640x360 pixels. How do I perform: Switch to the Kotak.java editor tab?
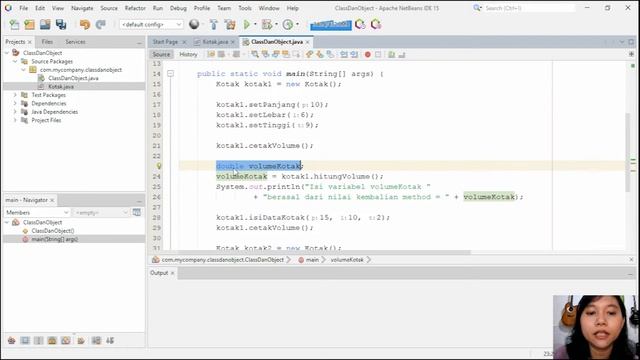(x=215, y=42)
